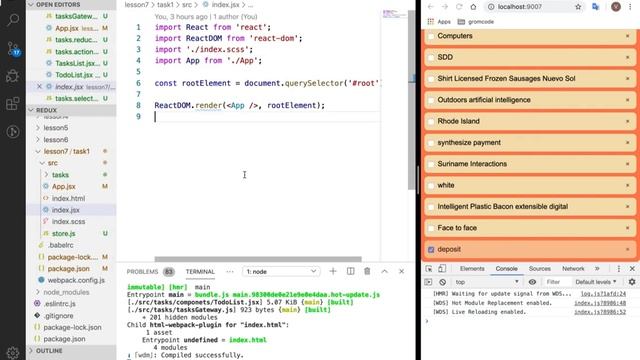Close the terminal panel
Screen dimensions: 640x360
coord(401,271)
